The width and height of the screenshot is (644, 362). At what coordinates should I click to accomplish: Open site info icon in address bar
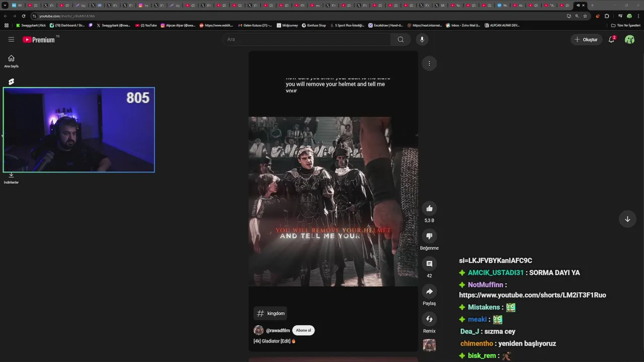point(35,16)
